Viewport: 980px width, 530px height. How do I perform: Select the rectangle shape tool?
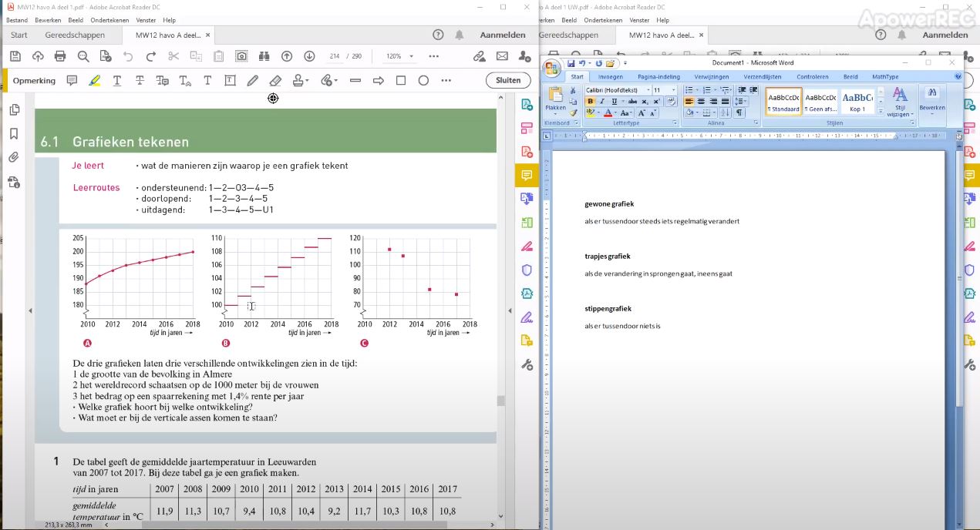click(x=401, y=80)
